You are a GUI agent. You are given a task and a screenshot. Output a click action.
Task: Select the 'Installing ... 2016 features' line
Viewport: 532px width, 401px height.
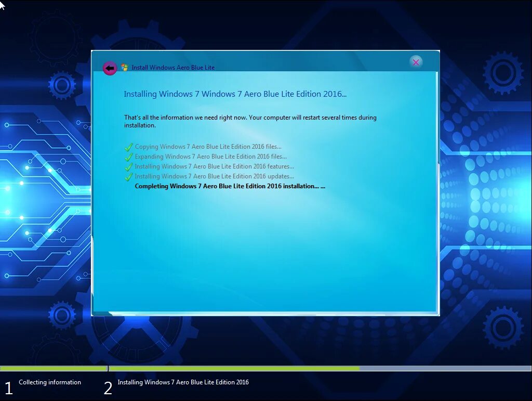215,166
